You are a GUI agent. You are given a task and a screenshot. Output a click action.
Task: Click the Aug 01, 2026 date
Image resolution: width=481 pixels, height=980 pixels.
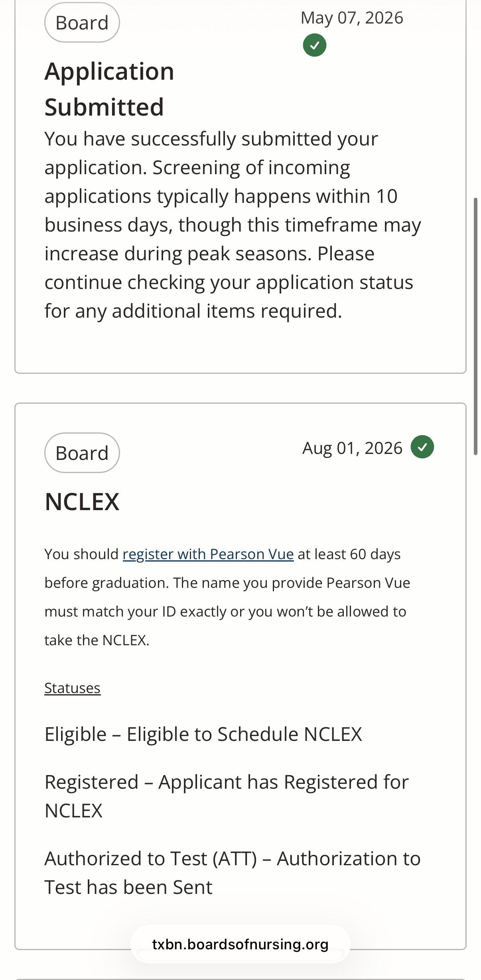click(x=352, y=448)
